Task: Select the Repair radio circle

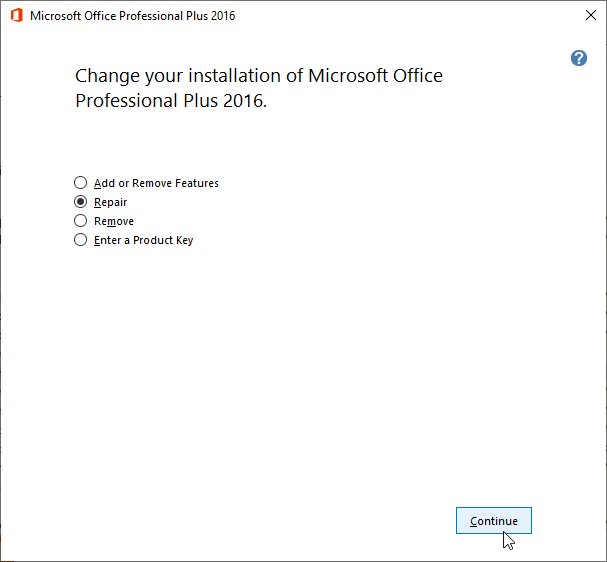Action: 81,202
